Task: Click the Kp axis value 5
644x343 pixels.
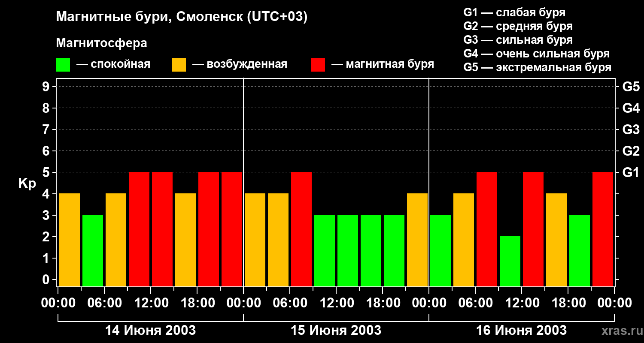Action: coord(46,172)
